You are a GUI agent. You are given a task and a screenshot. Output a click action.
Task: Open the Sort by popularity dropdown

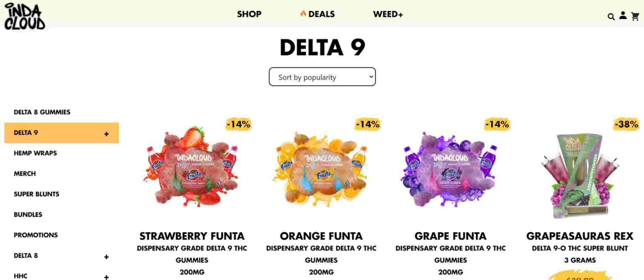(x=322, y=77)
